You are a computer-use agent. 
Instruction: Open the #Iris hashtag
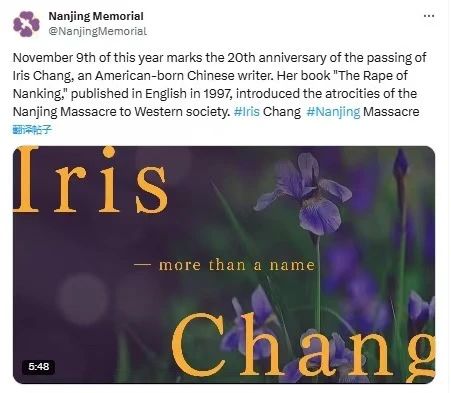[x=247, y=112]
